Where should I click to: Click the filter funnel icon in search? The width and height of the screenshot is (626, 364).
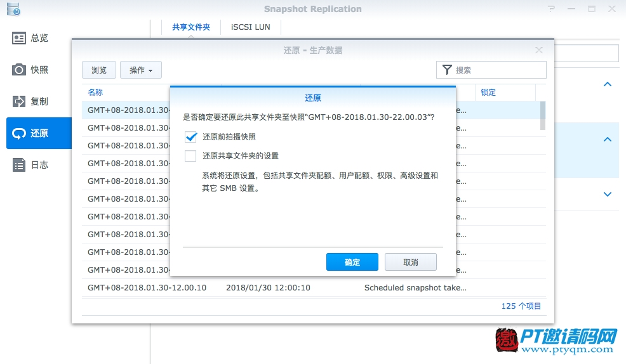[447, 70]
